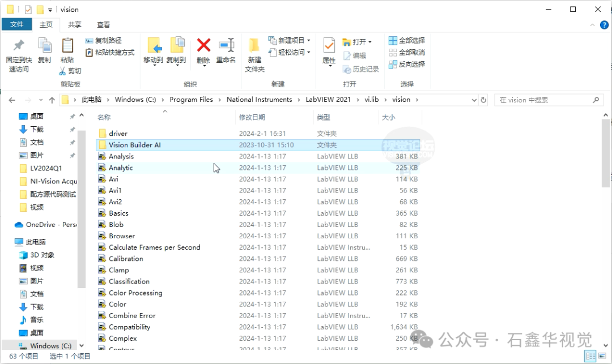Select Combine Error instrument file

coord(258,316)
